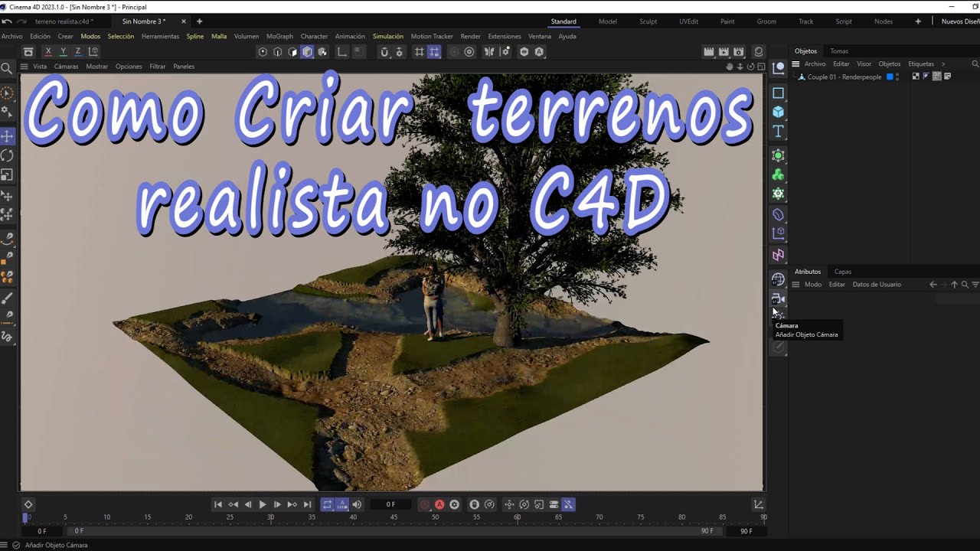Image resolution: width=980 pixels, height=551 pixels.
Task: Select the Scale tool
Action: click(7, 175)
